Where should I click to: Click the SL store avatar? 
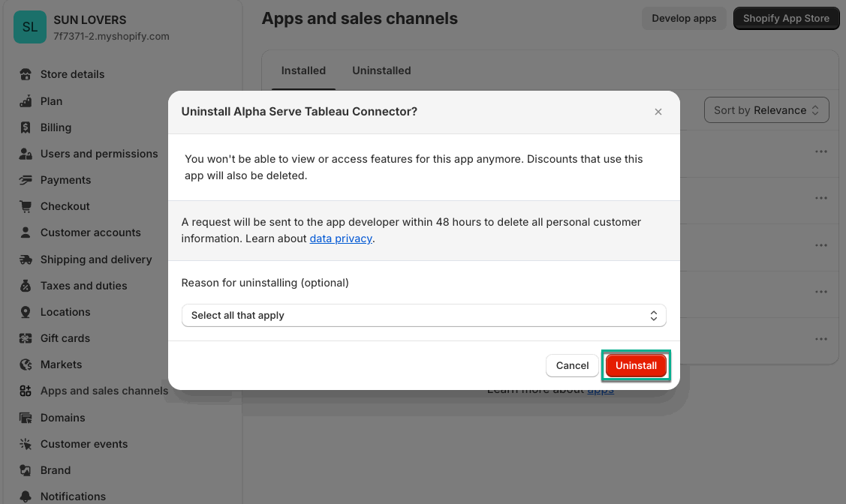coord(30,28)
